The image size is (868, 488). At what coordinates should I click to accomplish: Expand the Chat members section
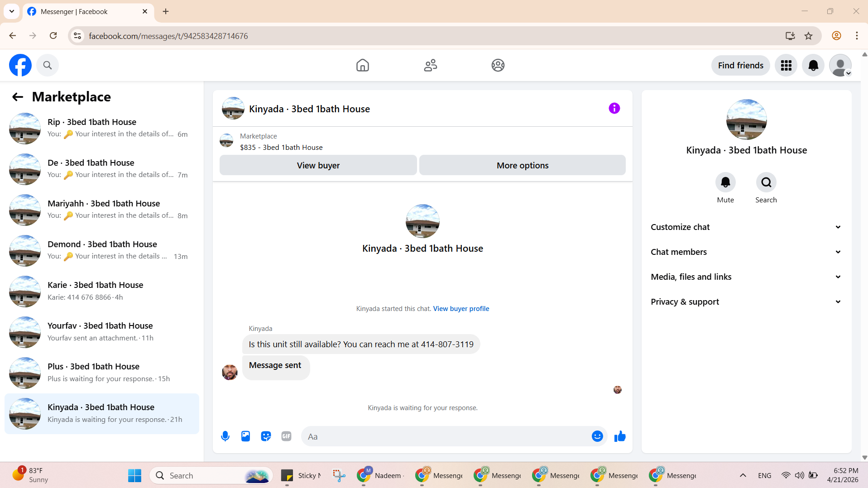pyautogui.click(x=746, y=252)
